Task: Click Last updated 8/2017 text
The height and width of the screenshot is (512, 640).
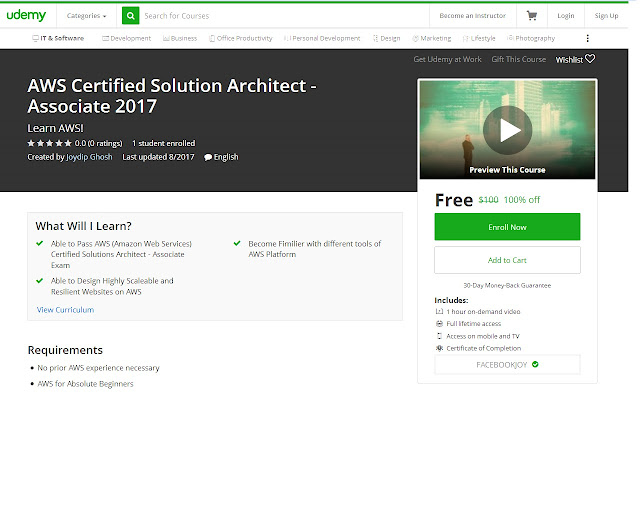Action: 158,157
